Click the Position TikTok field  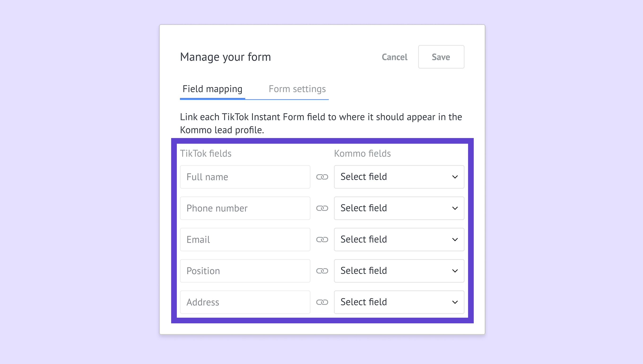click(245, 271)
